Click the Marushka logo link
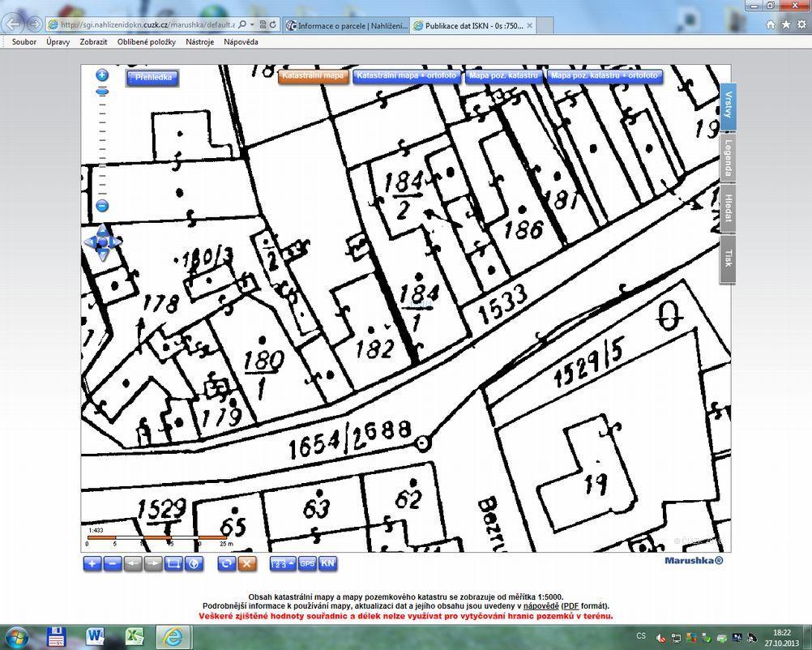 tap(694, 560)
